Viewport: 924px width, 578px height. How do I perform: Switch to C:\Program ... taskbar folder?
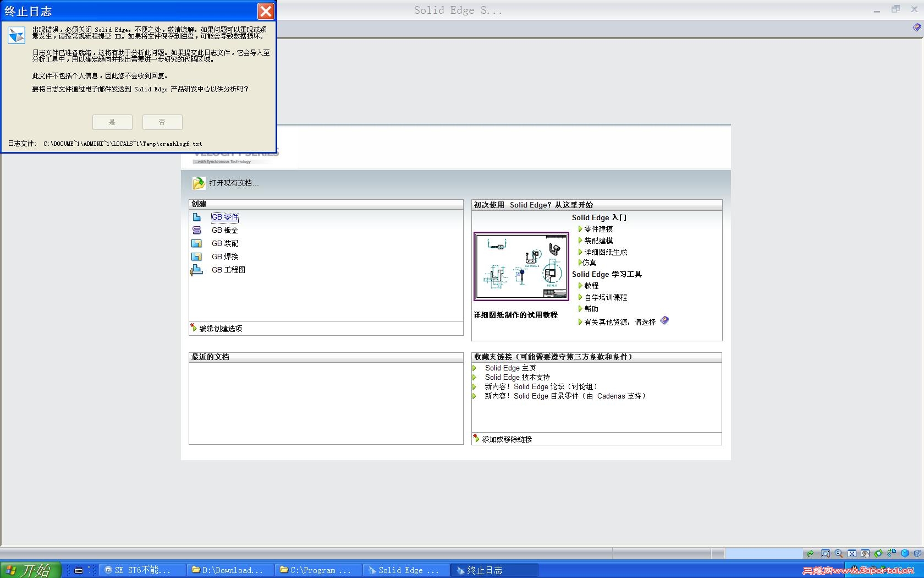pos(318,570)
